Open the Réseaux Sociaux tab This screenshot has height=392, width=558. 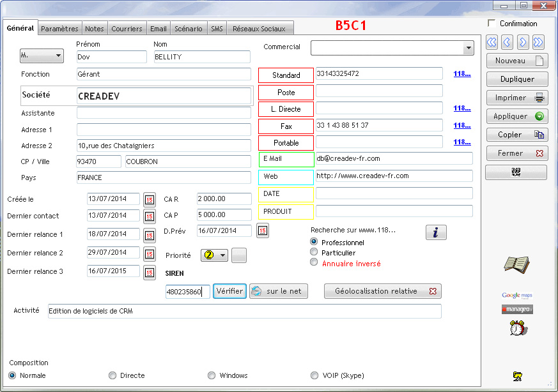coord(260,29)
